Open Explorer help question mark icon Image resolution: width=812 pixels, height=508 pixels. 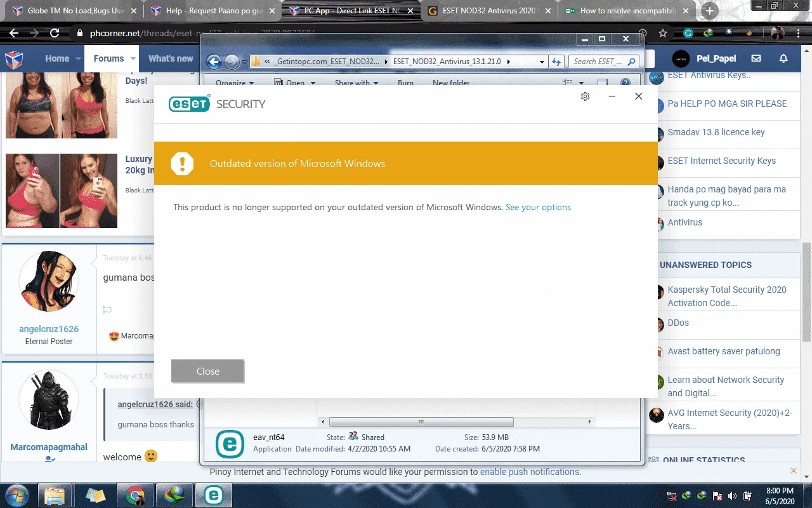[x=625, y=83]
